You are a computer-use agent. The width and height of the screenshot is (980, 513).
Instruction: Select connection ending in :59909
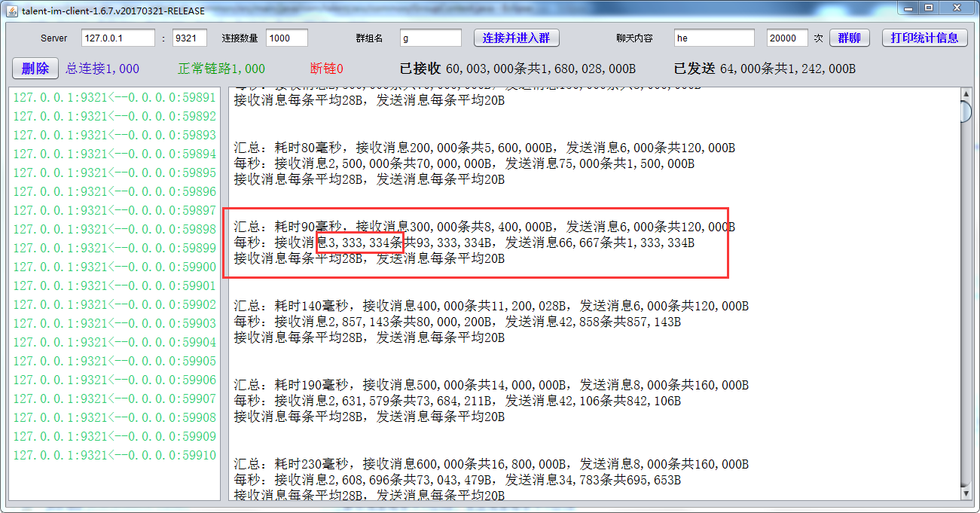point(114,436)
